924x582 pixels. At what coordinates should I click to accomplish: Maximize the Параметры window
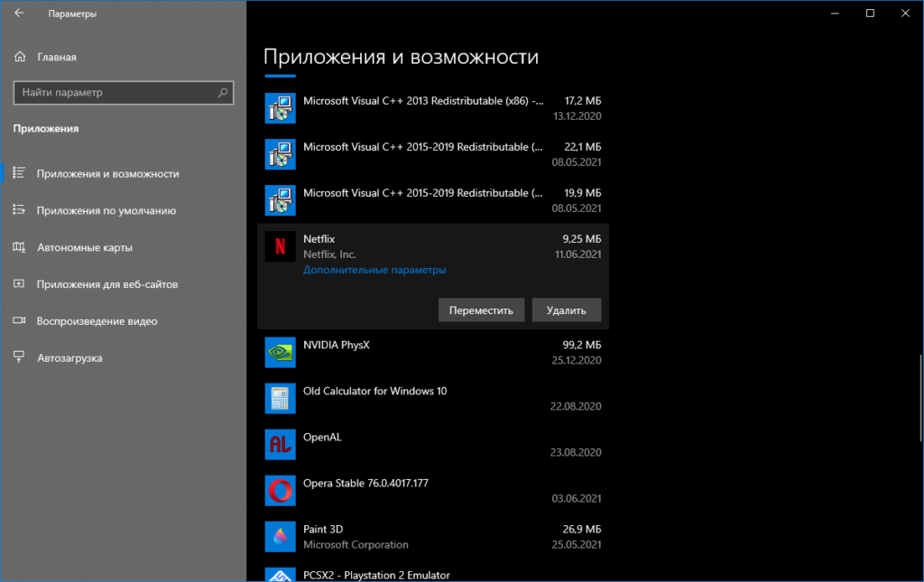point(870,13)
